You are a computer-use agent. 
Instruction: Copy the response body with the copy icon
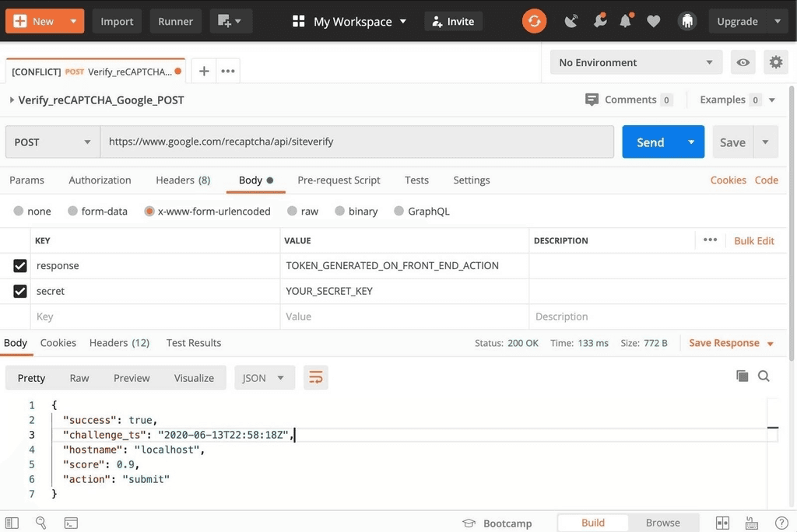(742, 375)
